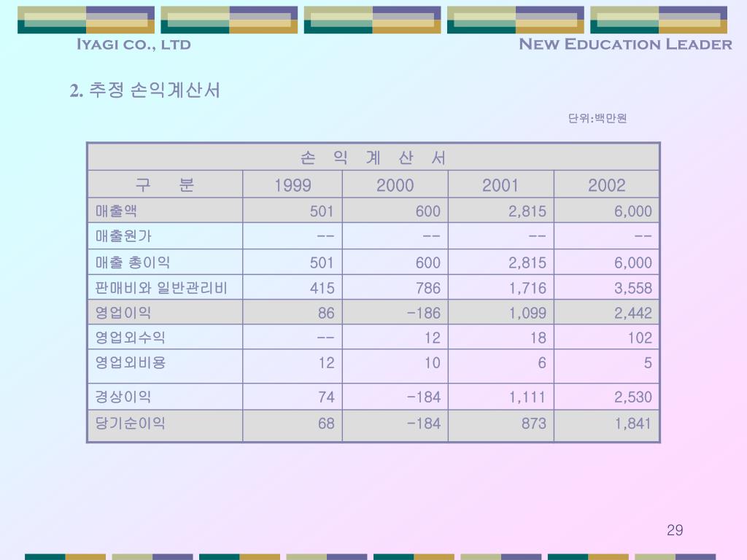
Task: Click the '당기순이익' row label
Action: click(130, 423)
